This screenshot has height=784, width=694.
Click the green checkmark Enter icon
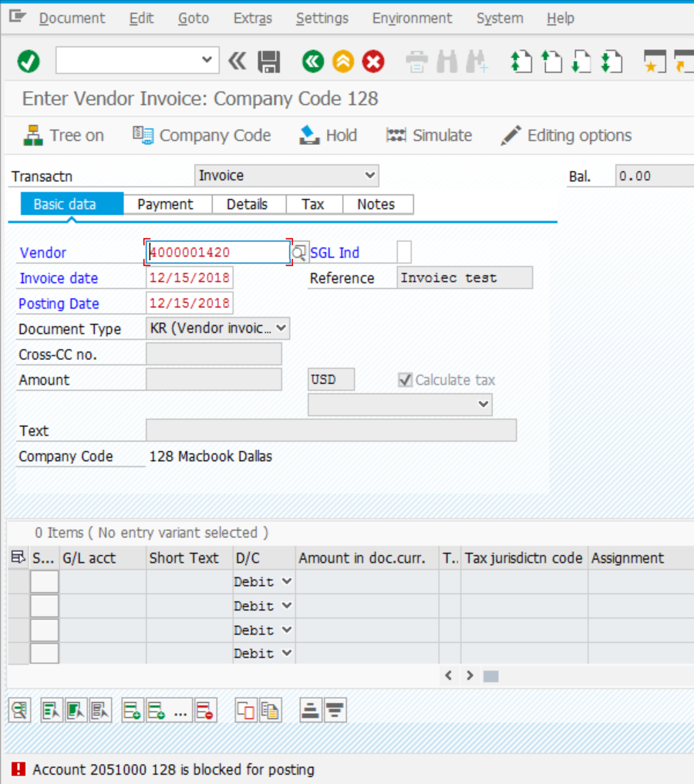(x=29, y=62)
